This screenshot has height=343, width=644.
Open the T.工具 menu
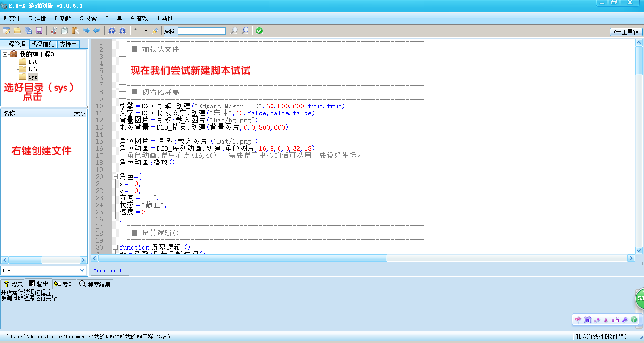pyautogui.click(x=114, y=19)
